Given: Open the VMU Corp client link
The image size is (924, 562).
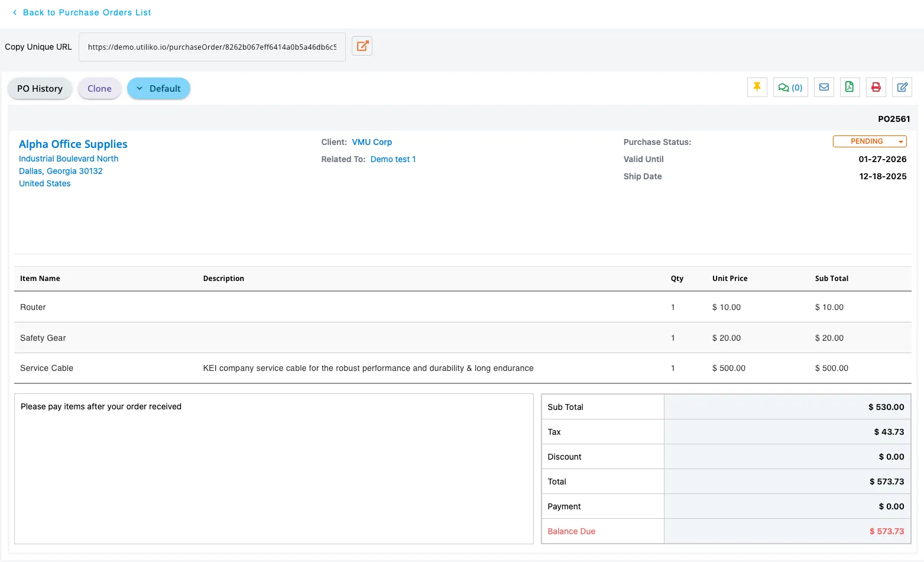Looking at the screenshot, I should coord(372,142).
